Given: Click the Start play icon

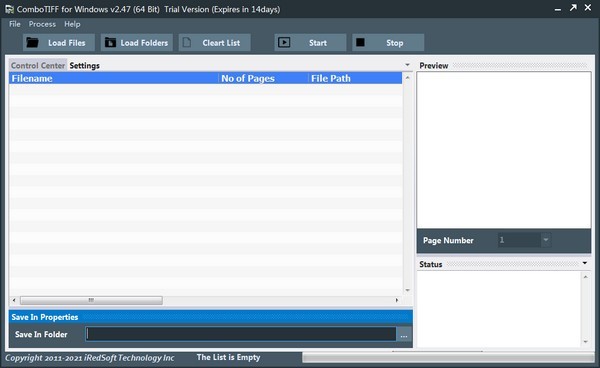Looking at the screenshot, I should (284, 42).
